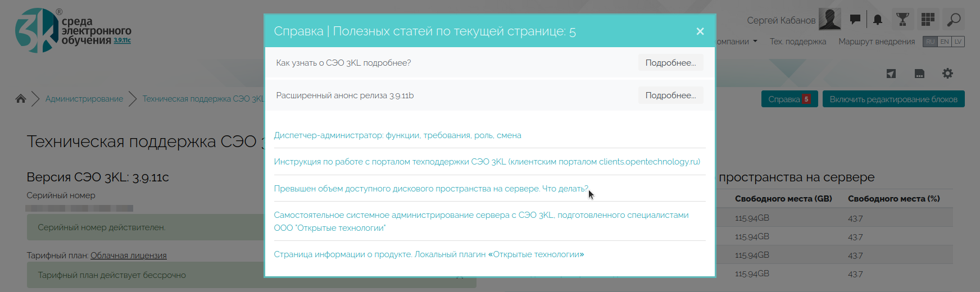The width and height of the screenshot is (980, 292).
Task: Click Включить редактирование блоков button
Action: [x=893, y=99]
